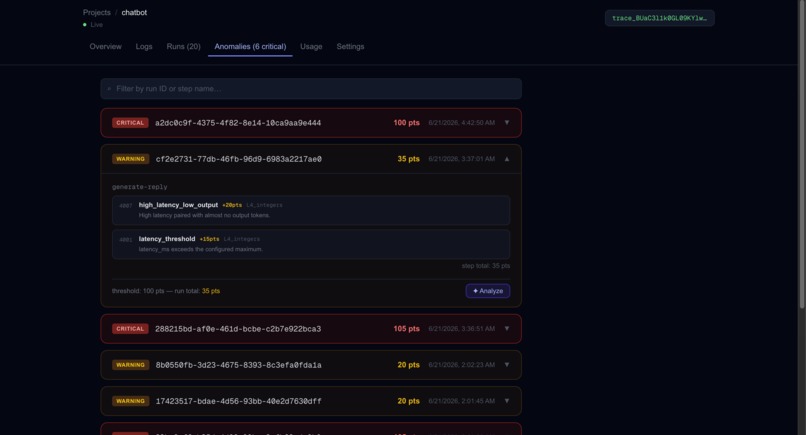Image resolution: width=806 pixels, height=435 pixels.
Task: Click the 105 pts score
Action: (407, 329)
